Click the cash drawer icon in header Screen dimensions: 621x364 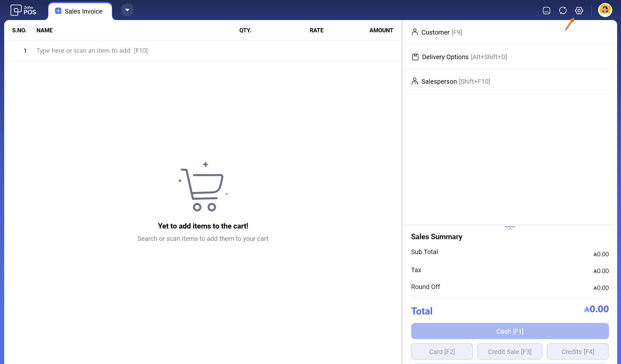[x=546, y=11]
